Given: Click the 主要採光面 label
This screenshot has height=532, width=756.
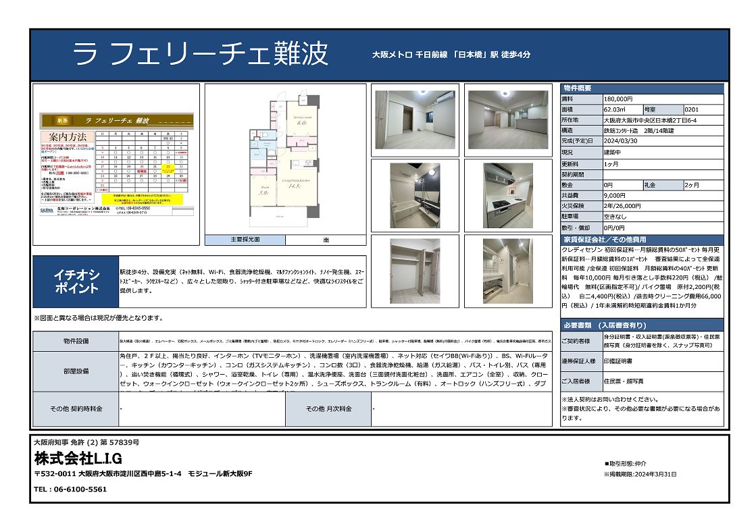Looking at the screenshot, I should 245,240.
